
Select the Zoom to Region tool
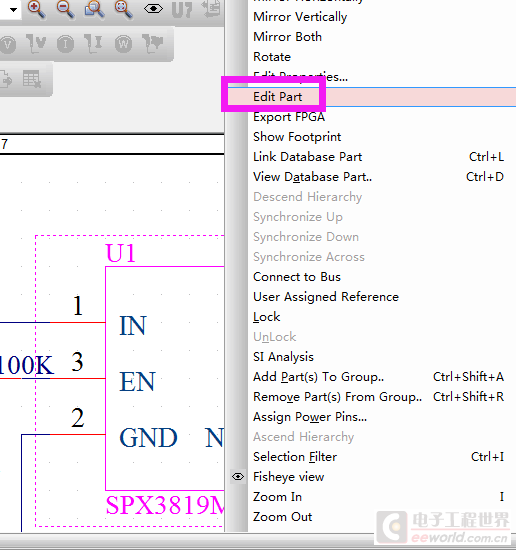click(94, 9)
